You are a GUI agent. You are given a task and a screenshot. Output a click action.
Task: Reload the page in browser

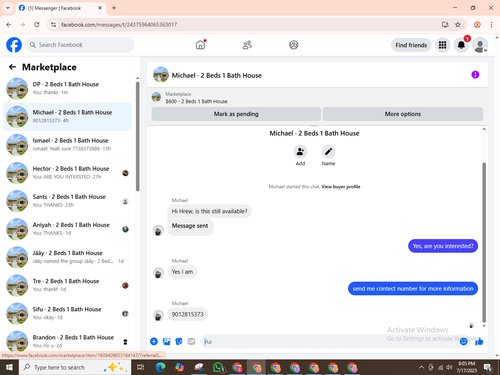click(x=37, y=25)
